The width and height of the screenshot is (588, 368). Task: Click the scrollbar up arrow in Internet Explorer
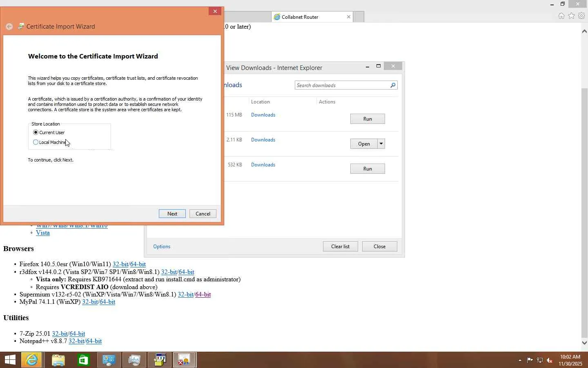(x=584, y=31)
